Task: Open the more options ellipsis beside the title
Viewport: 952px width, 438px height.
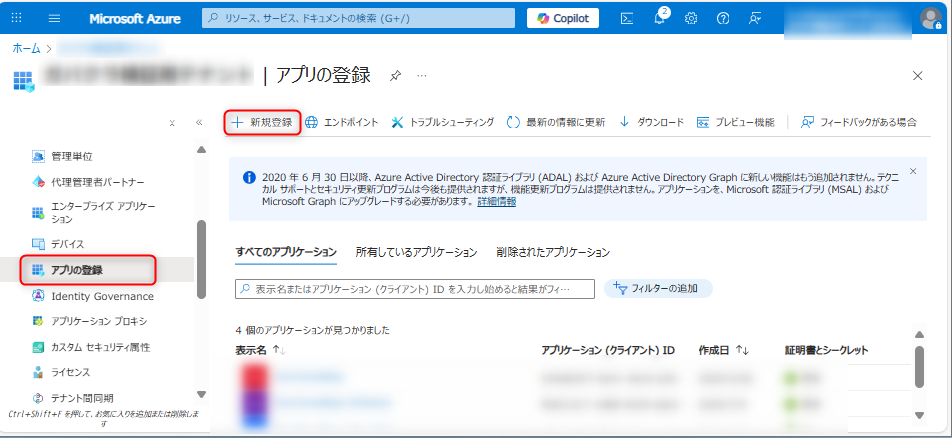Action: click(x=422, y=76)
